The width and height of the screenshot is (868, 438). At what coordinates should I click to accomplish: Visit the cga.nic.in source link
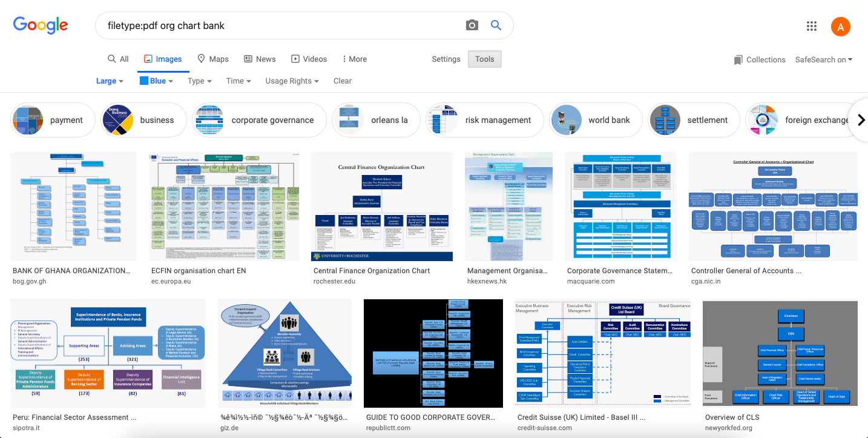707,281
